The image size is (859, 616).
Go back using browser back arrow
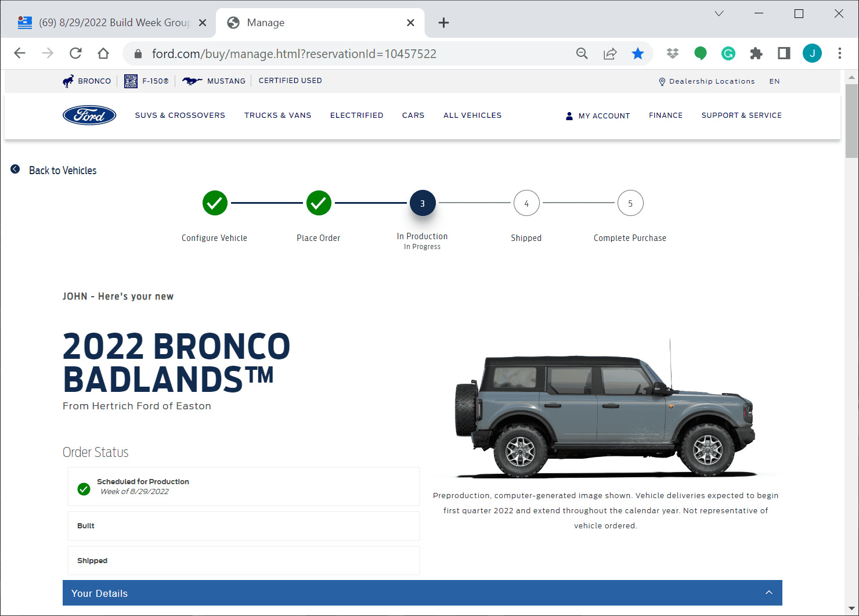click(x=20, y=53)
